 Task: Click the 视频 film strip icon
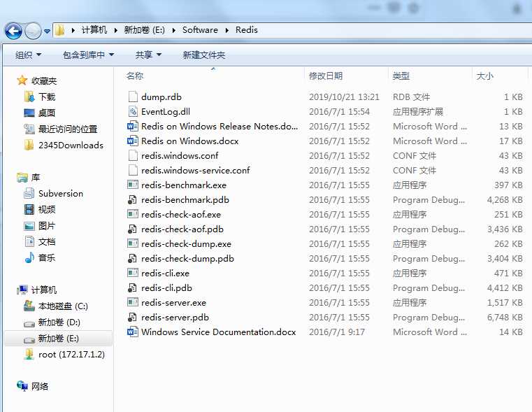pos(29,209)
